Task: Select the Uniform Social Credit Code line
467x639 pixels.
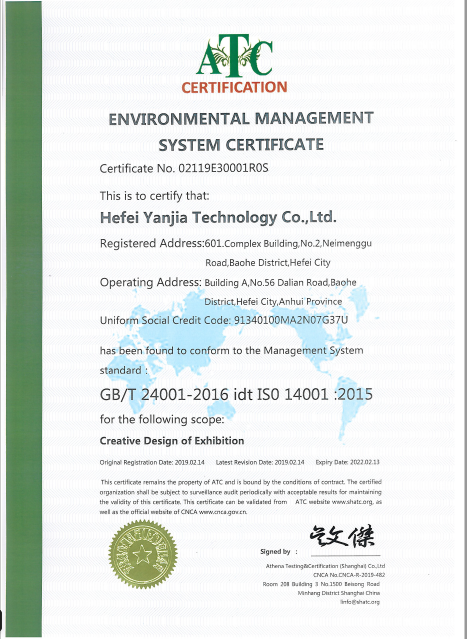Action: point(224,321)
